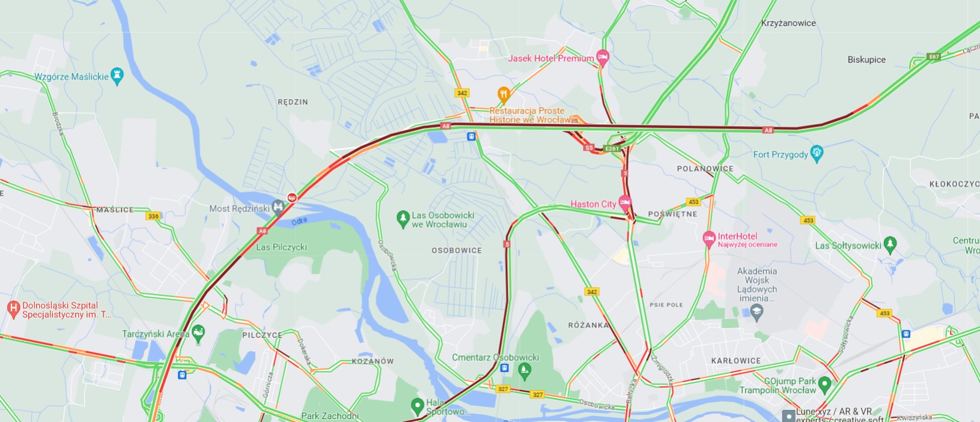This screenshot has width=980, height=422.
Task: Select the Restauracja Proste Historie restaurant pin
Action: (x=504, y=94)
